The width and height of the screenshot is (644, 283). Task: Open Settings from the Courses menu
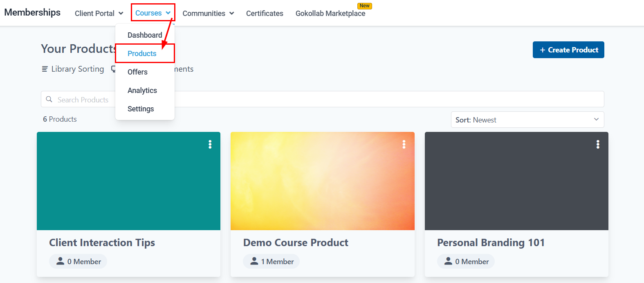(x=141, y=109)
